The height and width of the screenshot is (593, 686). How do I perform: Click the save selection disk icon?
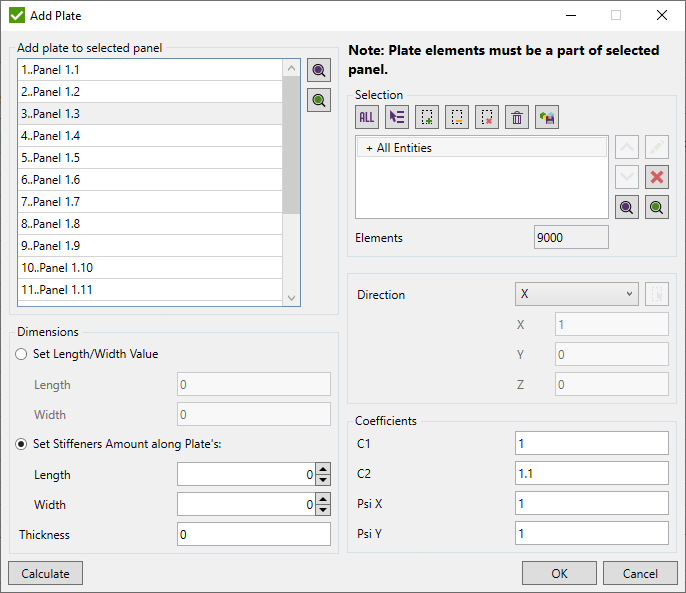pos(547,117)
